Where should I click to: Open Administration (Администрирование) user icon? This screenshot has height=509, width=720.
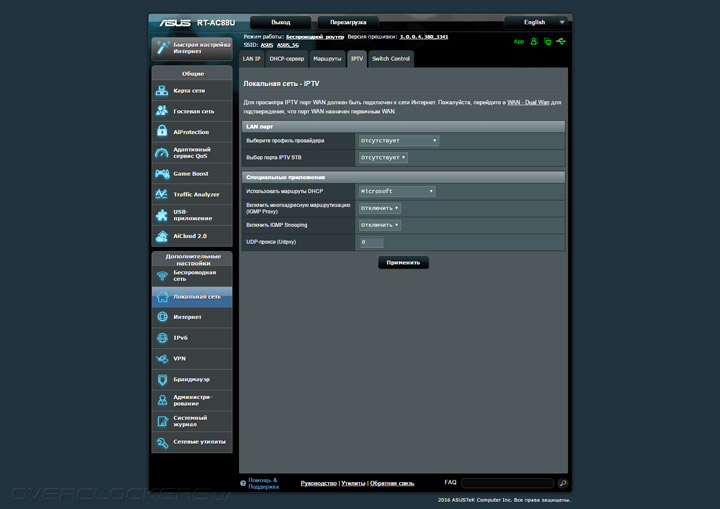tap(162, 400)
